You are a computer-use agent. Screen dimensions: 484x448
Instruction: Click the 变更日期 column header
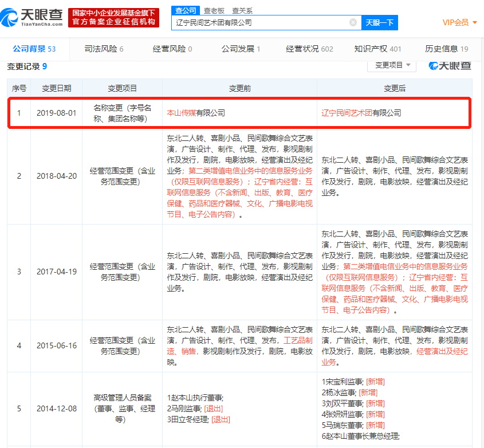[57, 89]
